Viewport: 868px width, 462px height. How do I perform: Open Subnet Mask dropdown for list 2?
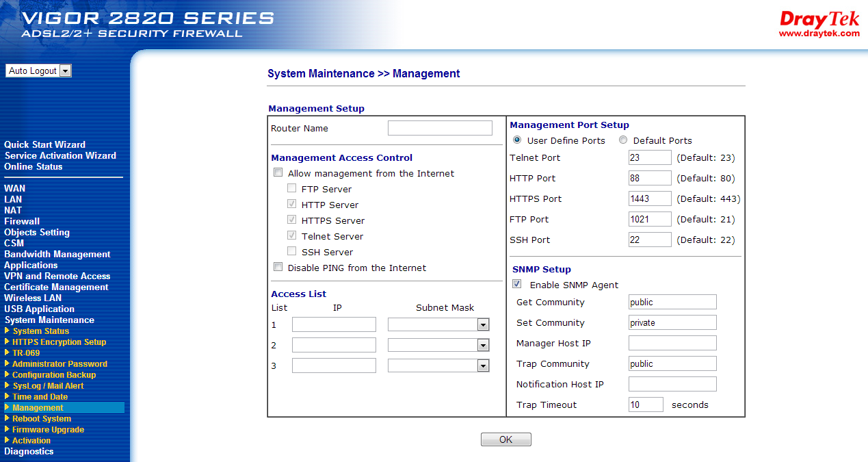click(x=438, y=345)
